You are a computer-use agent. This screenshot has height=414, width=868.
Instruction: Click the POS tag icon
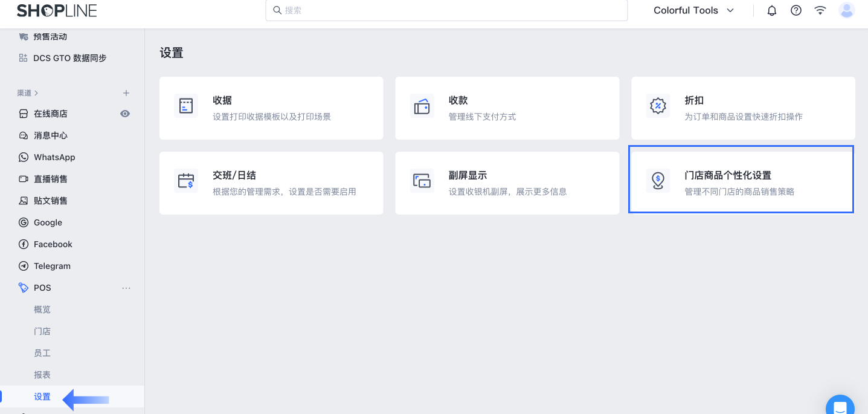[x=24, y=288]
